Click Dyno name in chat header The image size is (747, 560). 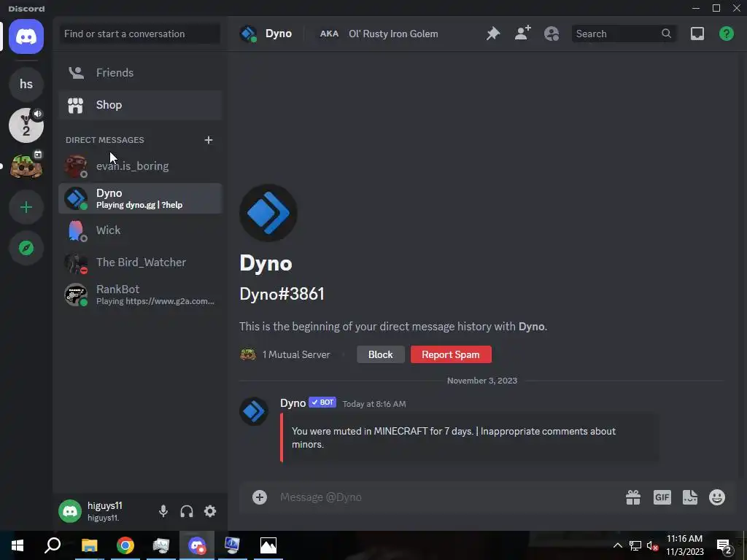coord(278,34)
